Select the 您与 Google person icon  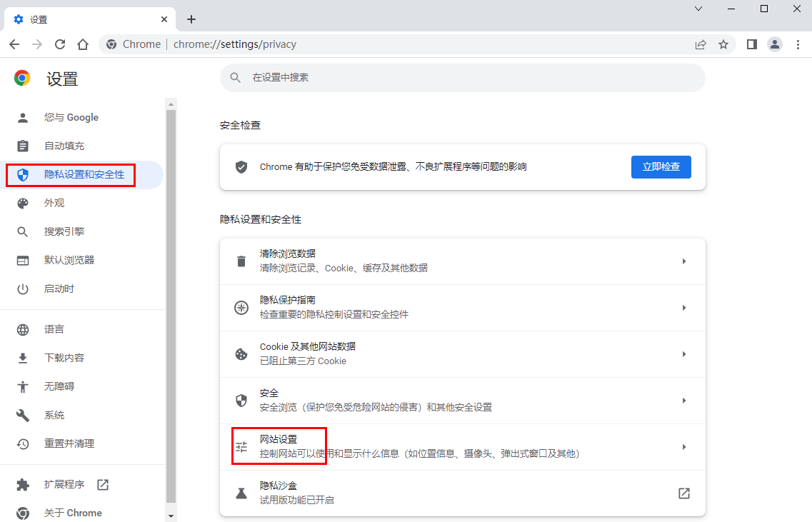[24, 117]
